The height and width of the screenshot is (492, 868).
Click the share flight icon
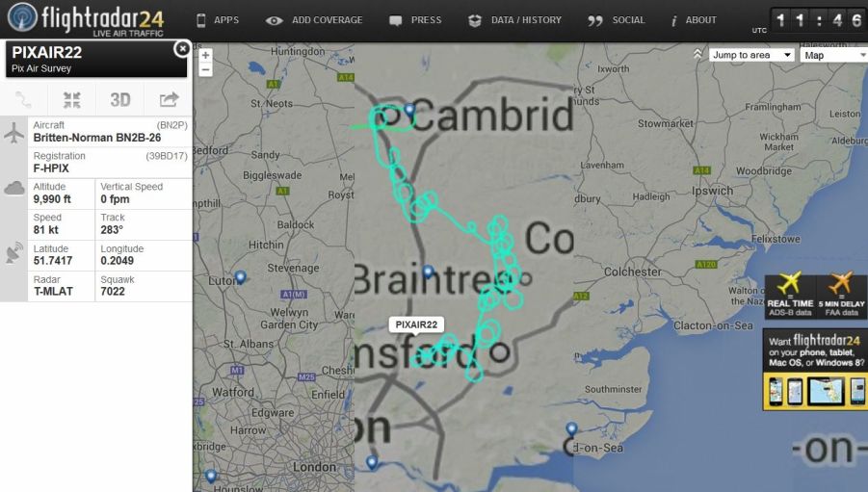[x=169, y=99]
